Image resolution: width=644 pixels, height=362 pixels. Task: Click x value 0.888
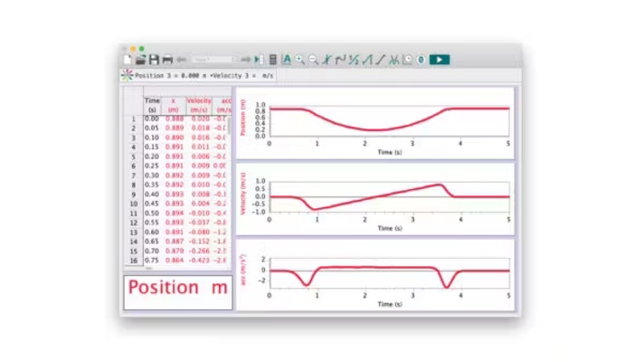tap(175, 119)
